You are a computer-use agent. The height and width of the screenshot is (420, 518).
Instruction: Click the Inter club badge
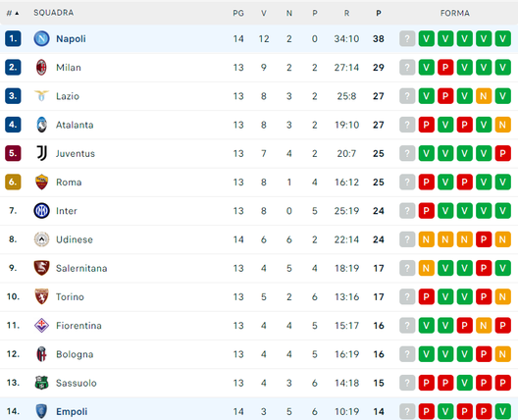pyautogui.click(x=41, y=211)
